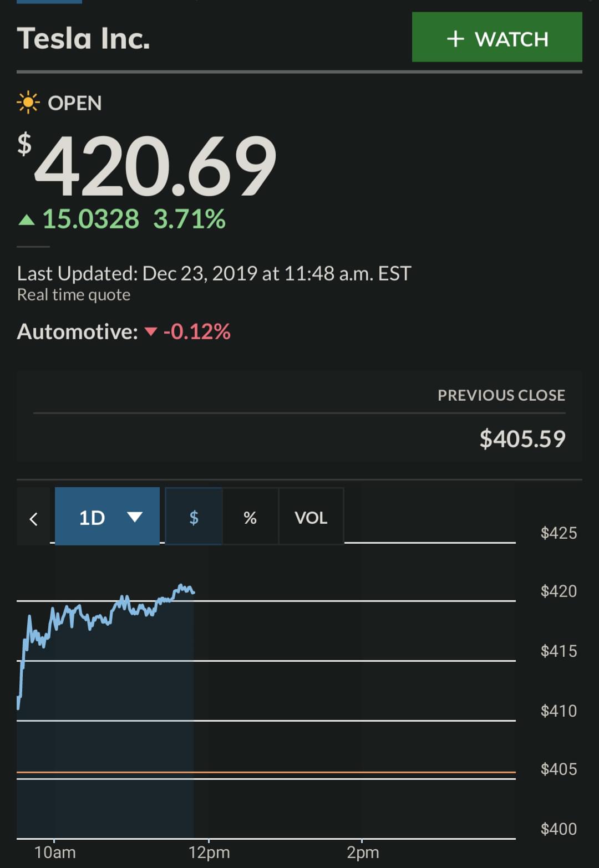
Task: Switch chart to dollar view
Action: click(x=194, y=517)
